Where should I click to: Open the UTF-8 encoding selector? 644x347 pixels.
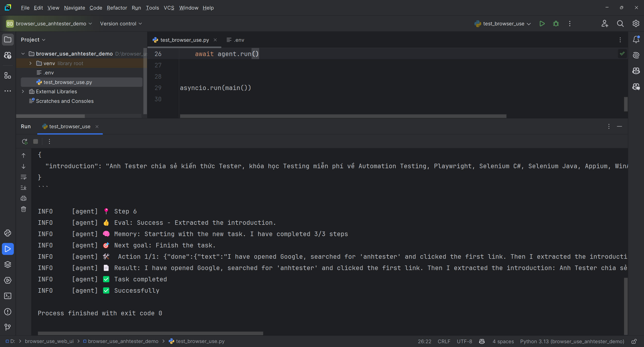click(464, 341)
